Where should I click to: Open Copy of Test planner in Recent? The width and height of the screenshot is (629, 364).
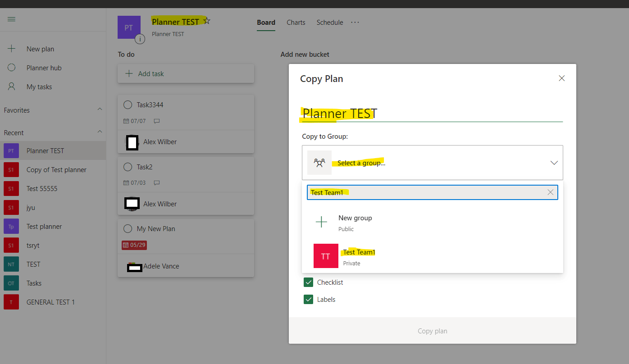(53, 170)
